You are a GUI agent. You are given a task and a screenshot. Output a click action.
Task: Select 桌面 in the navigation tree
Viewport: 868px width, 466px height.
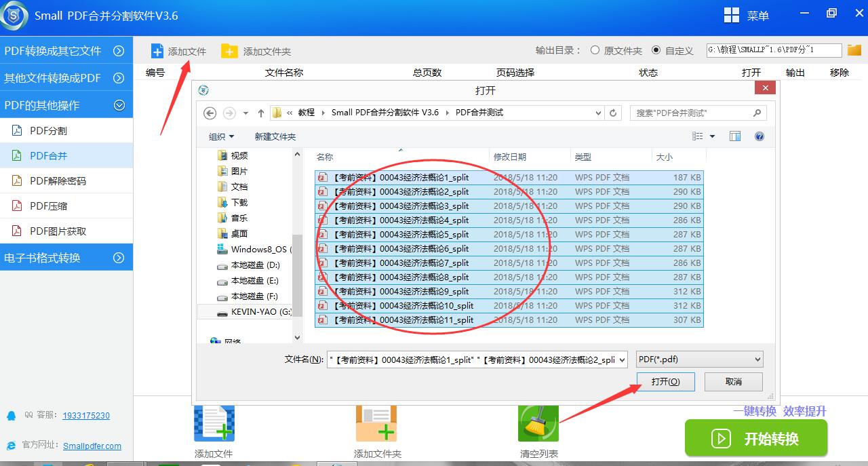233,233
